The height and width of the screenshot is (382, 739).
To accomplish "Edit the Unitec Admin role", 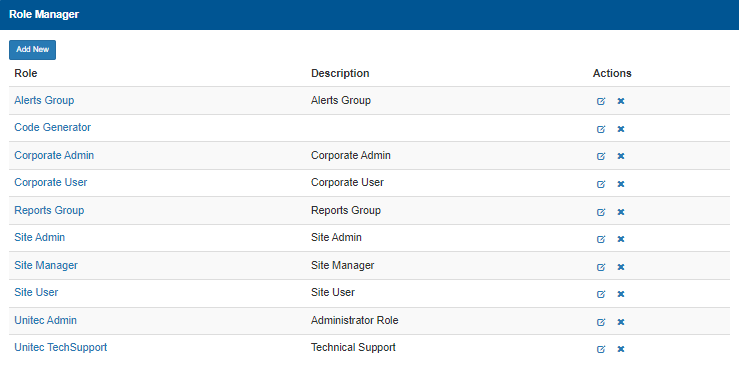I will click(x=601, y=322).
